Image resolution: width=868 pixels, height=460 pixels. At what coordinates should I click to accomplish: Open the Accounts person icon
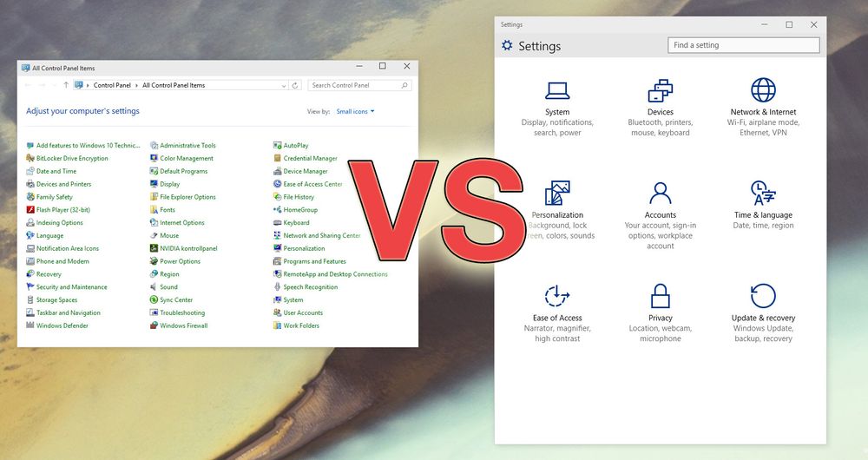660,194
